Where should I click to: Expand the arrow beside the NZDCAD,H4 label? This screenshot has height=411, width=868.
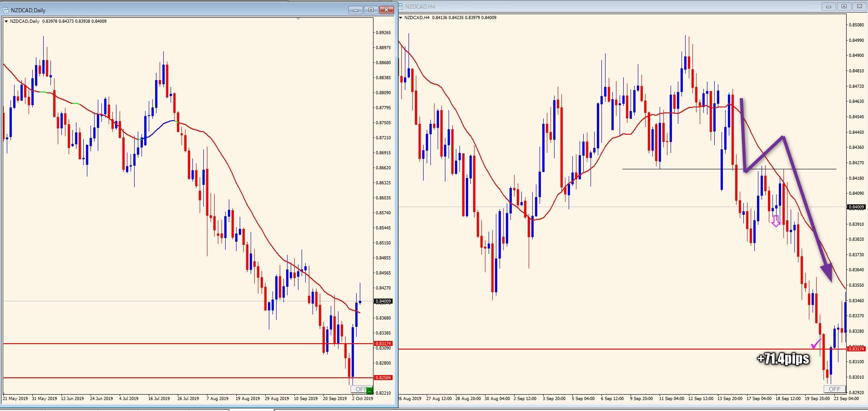click(400, 18)
